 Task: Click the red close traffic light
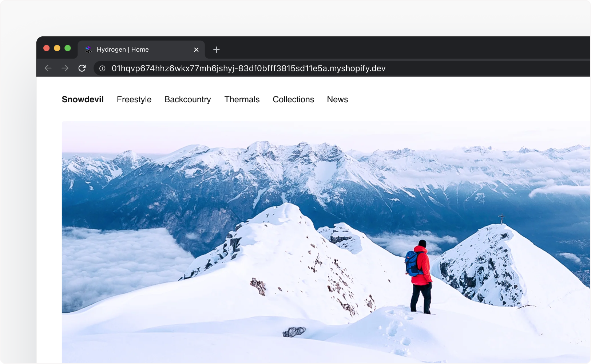(46, 48)
